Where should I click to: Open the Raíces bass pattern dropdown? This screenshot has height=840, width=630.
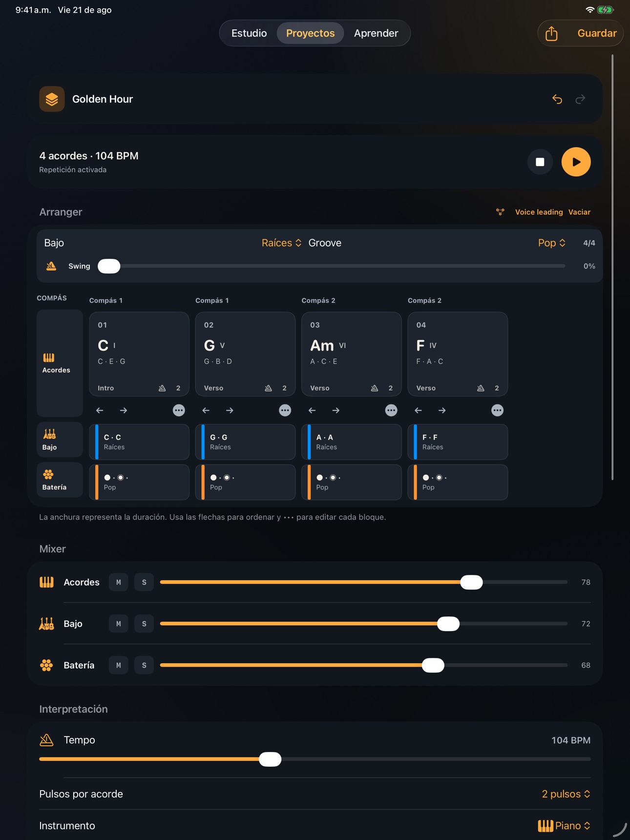pyautogui.click(x=281, y=243)
